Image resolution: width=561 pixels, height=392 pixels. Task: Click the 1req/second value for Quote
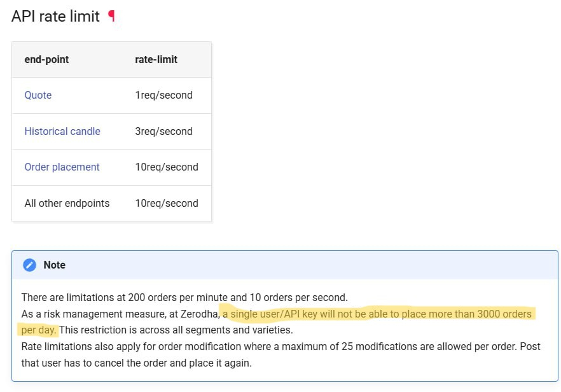click(x=163, y=95)
